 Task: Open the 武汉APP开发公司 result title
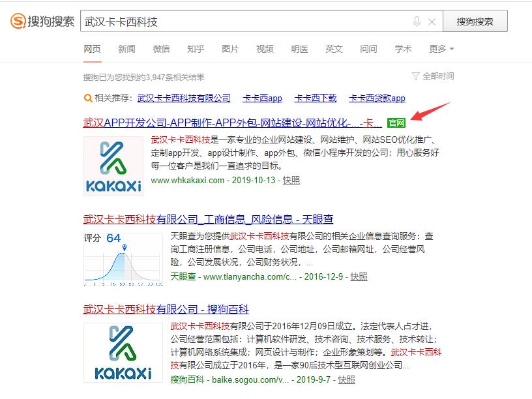click(232, 123)
